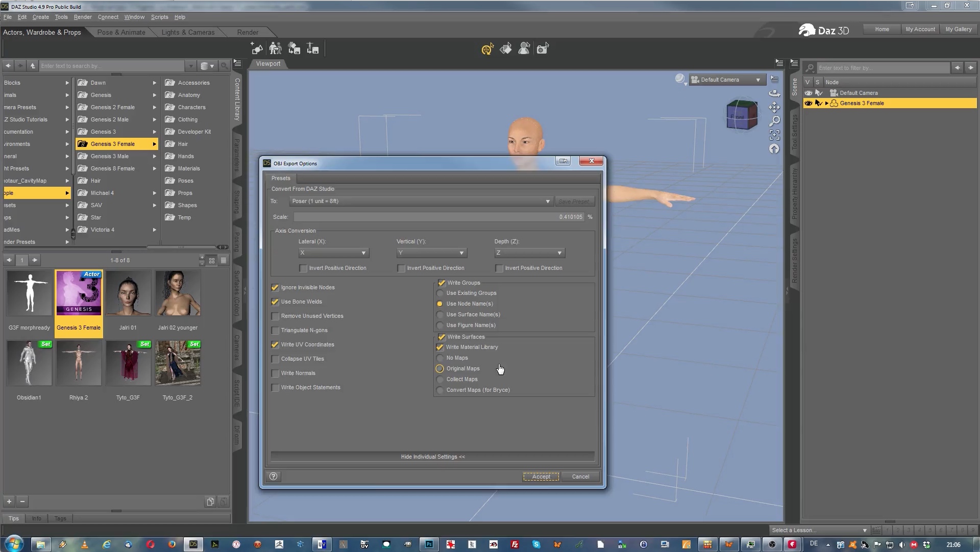This screenshot has height=552, width=980.
Task: Enable the Write Normals checkbox
Action: pos(275,373)
